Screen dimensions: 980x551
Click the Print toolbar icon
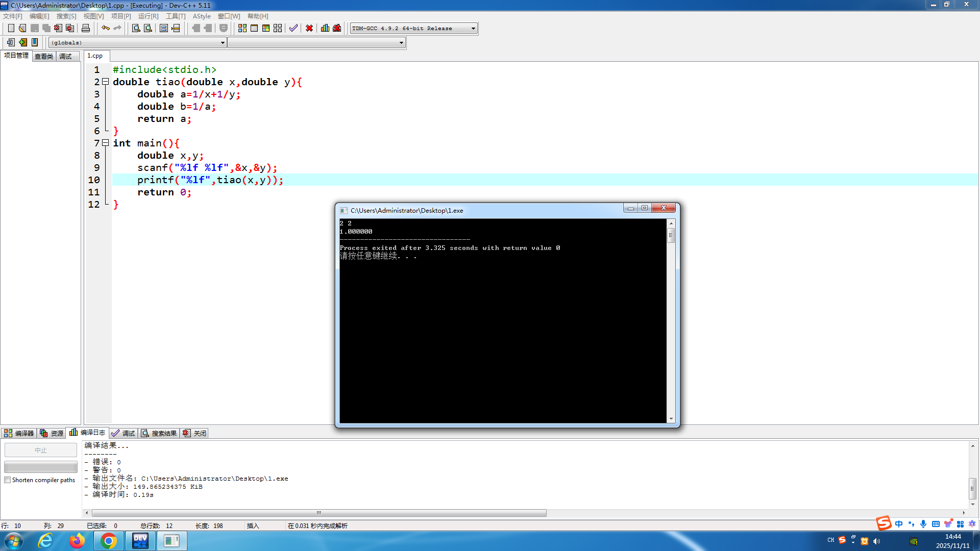click(x=86, y=28)
